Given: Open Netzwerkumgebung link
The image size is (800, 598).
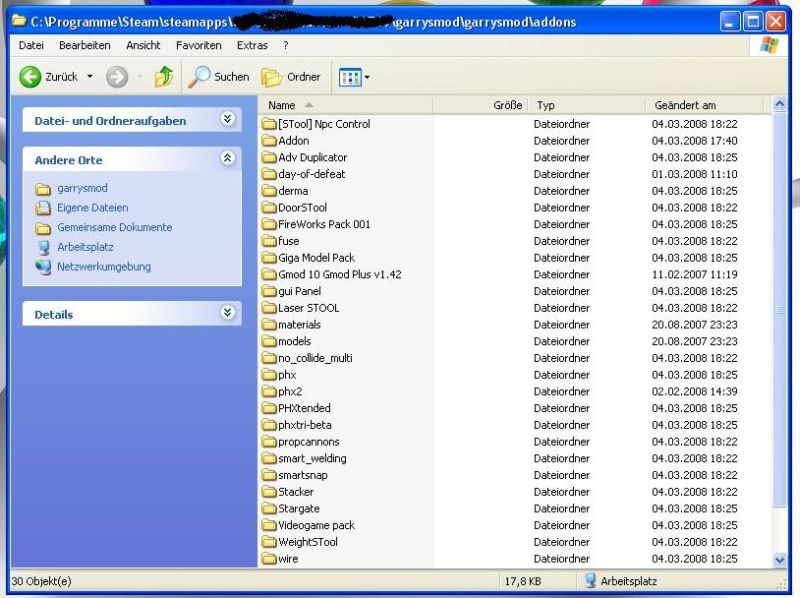Looking at the screenshot, I should [x=104, y=266].
